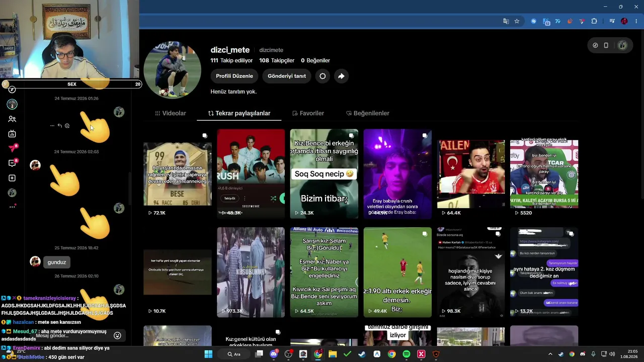644x362 pixels.
Task: Open Activity inbox icon with badge
Action: (x=12, y=163)
